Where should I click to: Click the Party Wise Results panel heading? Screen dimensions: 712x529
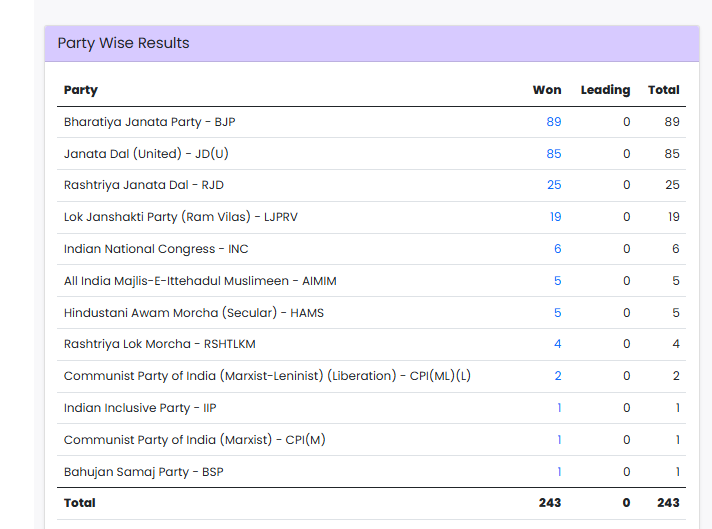[123, 43]
